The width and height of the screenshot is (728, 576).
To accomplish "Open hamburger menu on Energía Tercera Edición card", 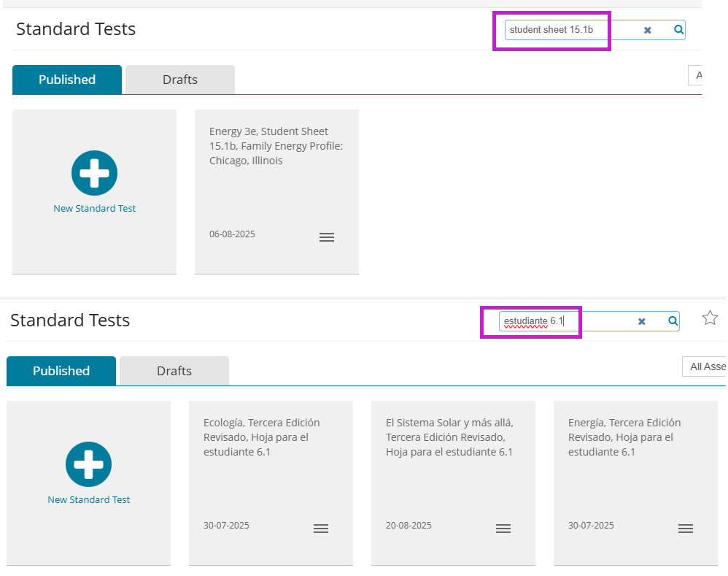I will 686,529.
